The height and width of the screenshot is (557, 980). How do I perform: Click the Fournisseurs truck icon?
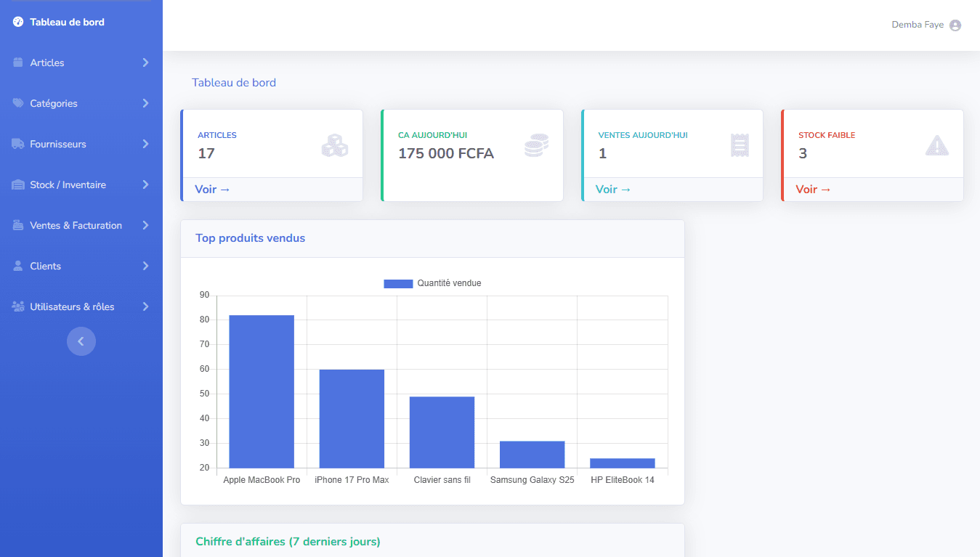coord(18,144)
